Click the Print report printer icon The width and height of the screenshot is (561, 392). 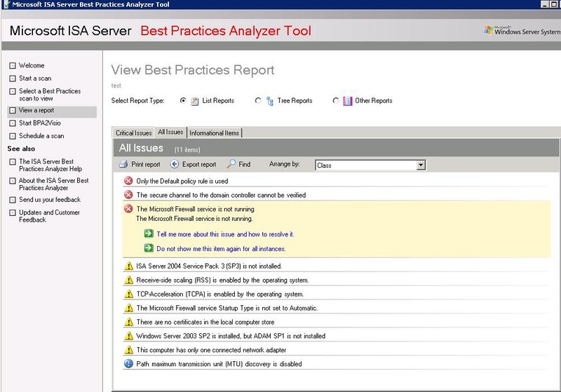pos(123,164)
